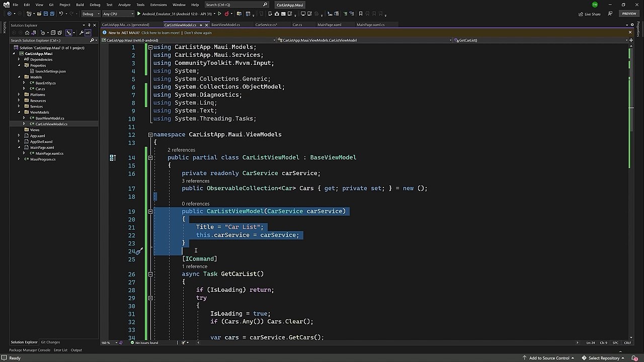The image size is (644, 362).
Task: Toggle Solution Explorer views switch icon
Action: pyautogui.click(x=34, y=33)
